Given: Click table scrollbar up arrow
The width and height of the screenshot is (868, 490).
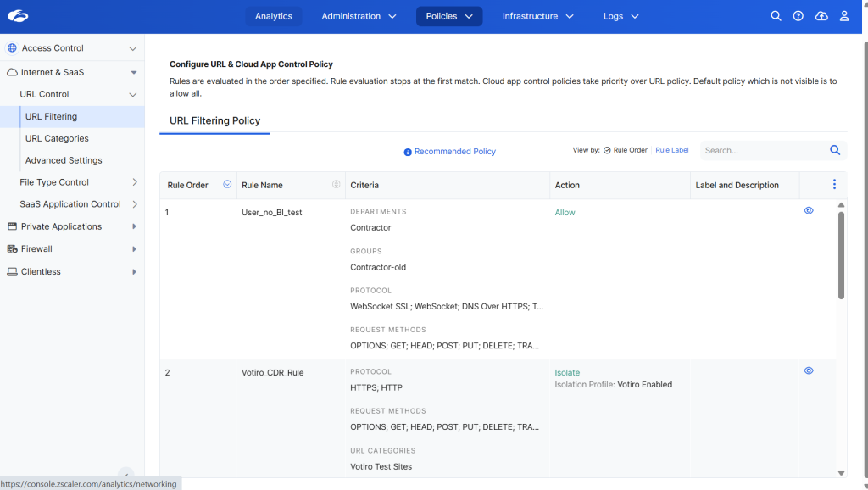Looking at the screenshot, I should pos(841,205).
